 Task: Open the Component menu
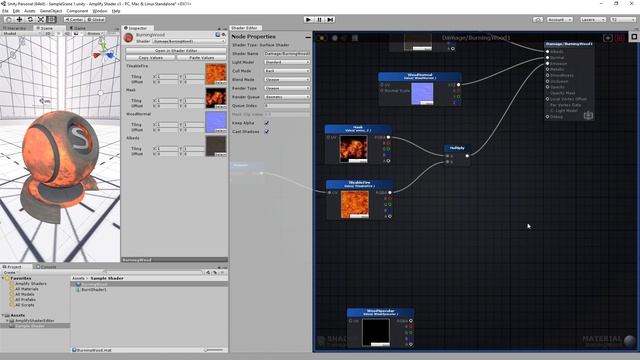click(x=77, y=11)
